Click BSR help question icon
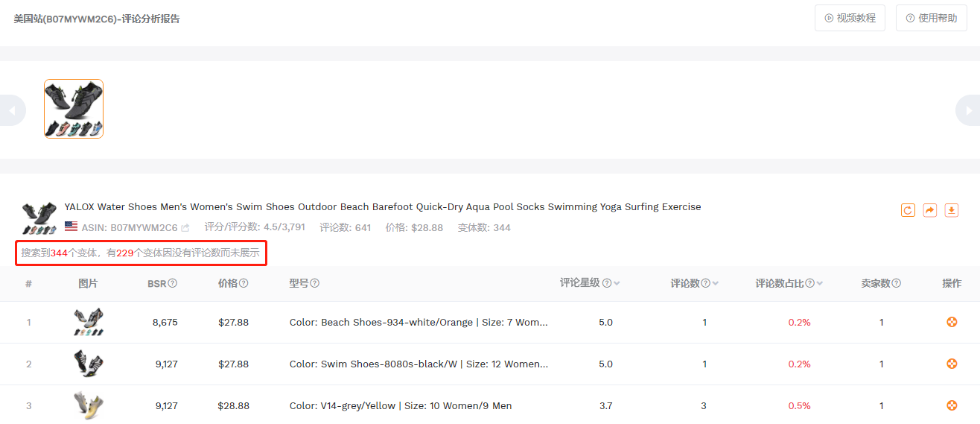Image resolution: width=980 pixels, height=424 pixels. point(173,283)
